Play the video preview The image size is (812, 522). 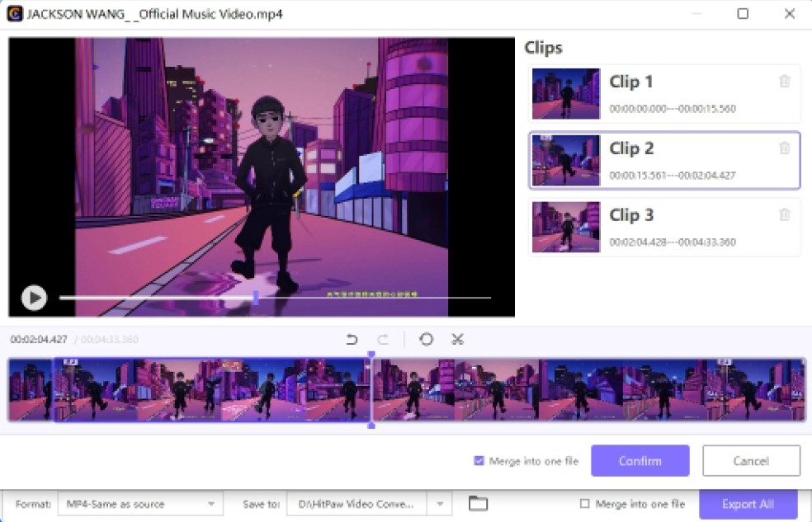34,298
